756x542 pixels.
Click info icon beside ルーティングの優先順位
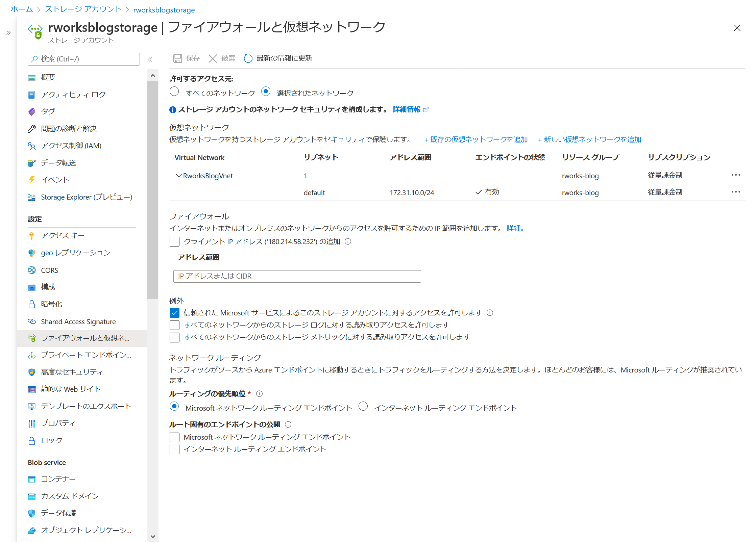click(x=259, y=394)
